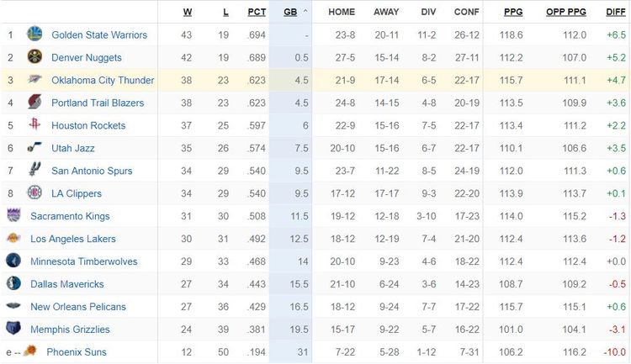Click the Oklahoma City Thunder logo

34,80
